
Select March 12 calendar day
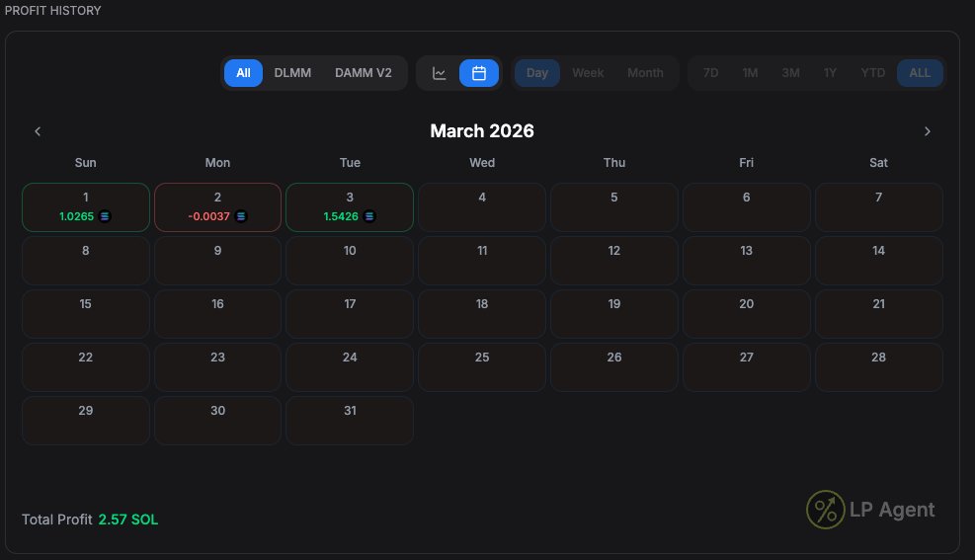[614, 261]
